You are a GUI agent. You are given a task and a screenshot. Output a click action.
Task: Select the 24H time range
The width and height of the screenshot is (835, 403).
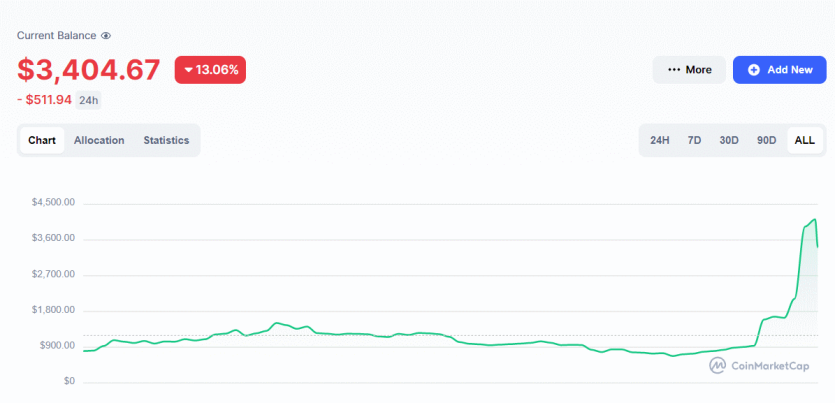[660, 140]
